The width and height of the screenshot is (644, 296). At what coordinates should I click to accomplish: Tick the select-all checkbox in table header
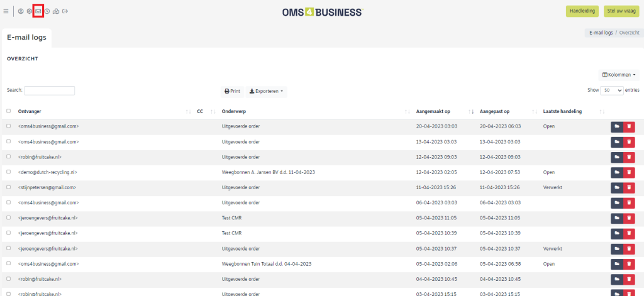point(8,111)
